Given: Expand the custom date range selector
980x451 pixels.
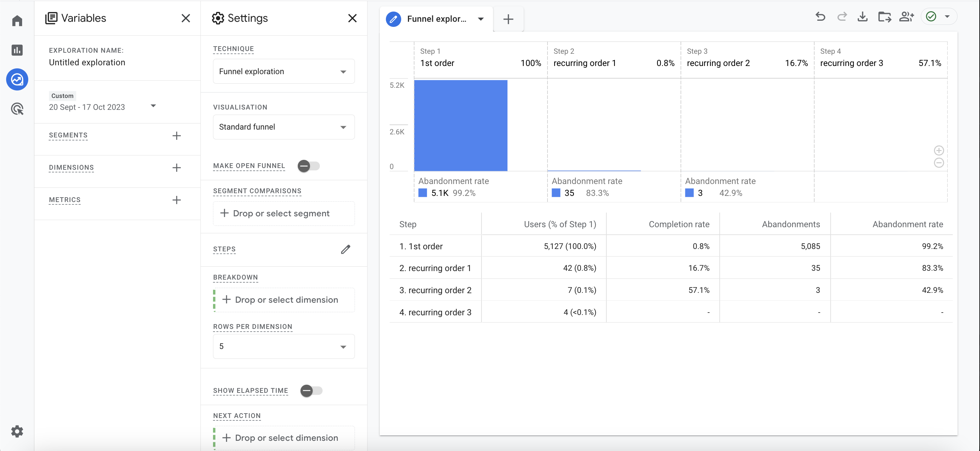Looking at the screenshot, I should coord(153,106).
